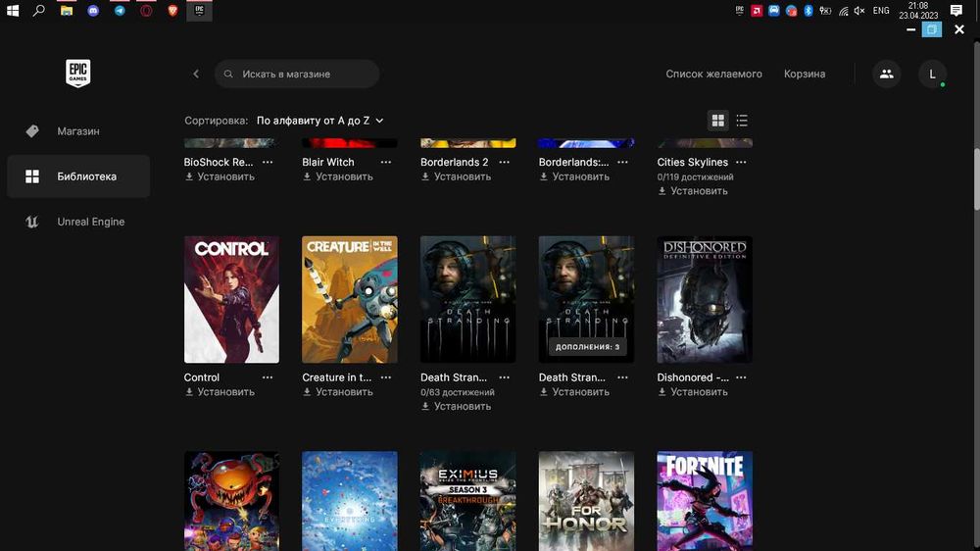This screenshot has height=551, width=980.
Task: Open the Магазин store section
Action: 78,131
